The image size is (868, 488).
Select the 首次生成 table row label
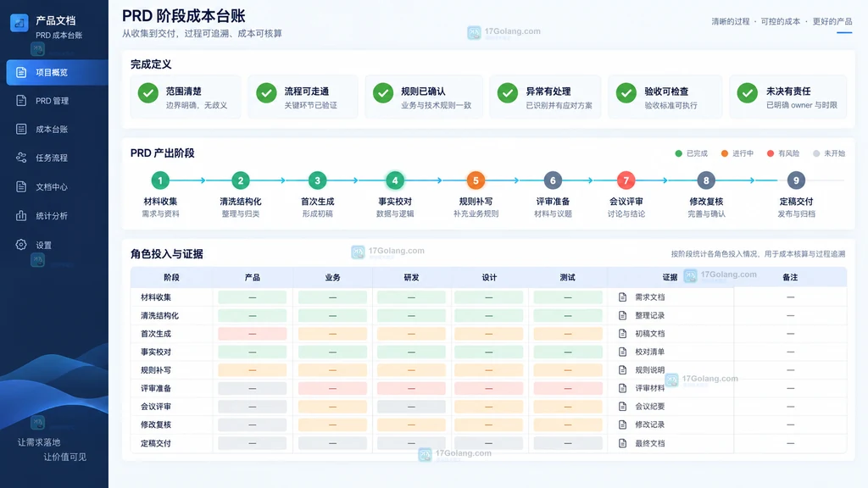(x=156, y=334)
